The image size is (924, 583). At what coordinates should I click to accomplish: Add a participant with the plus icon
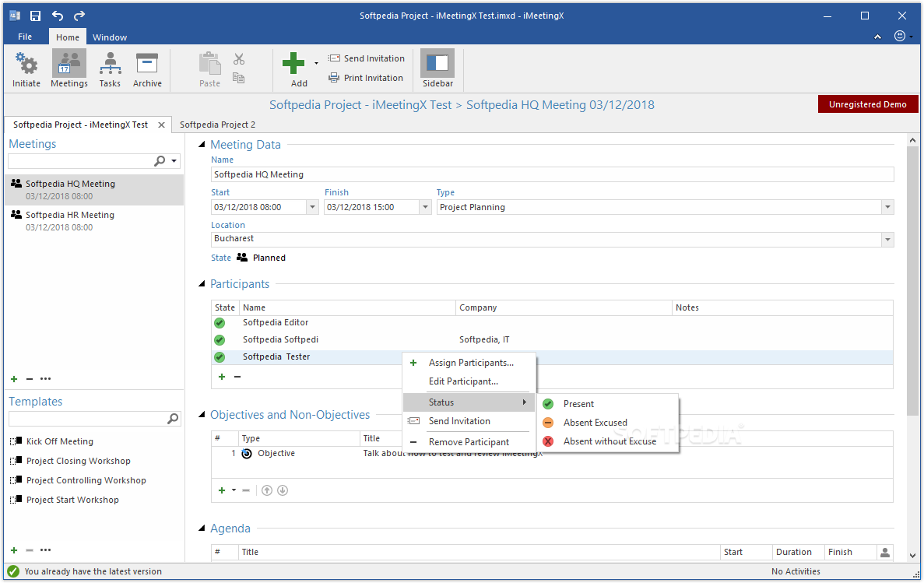(222, 377)
